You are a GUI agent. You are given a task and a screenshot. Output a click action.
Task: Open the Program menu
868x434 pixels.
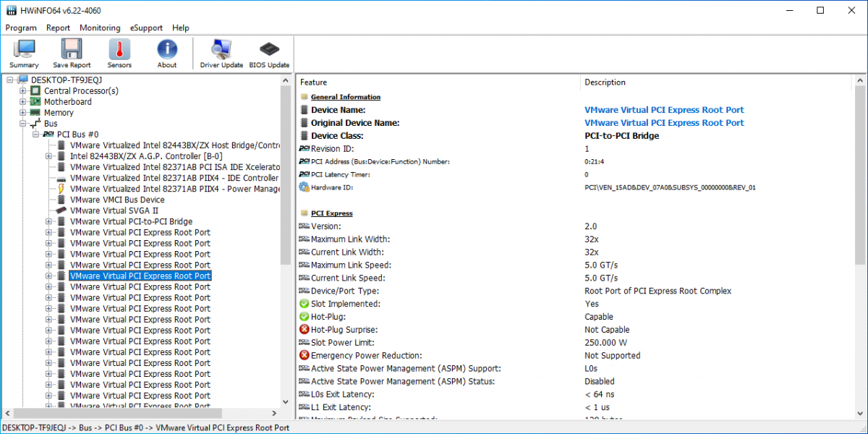click(21, 27)
